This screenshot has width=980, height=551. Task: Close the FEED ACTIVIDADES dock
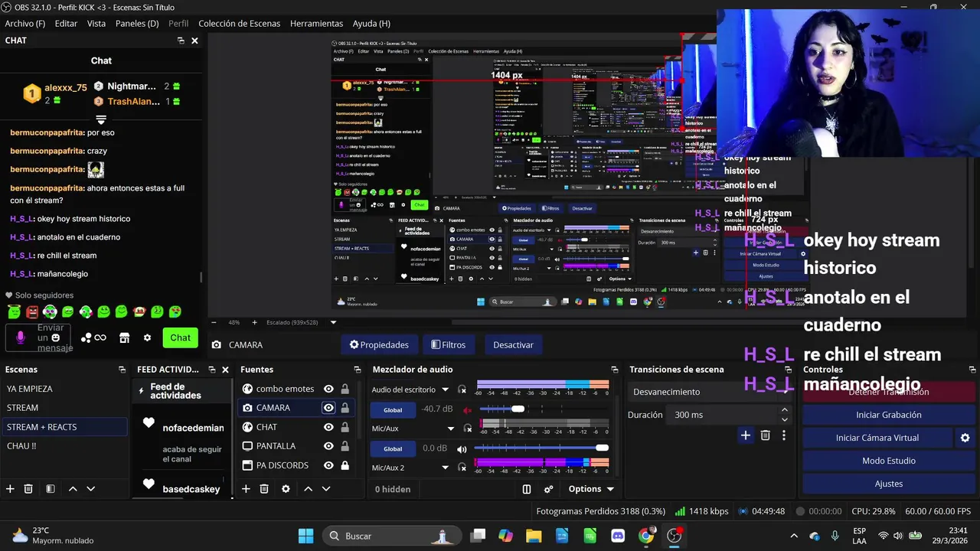click(225, 370)
